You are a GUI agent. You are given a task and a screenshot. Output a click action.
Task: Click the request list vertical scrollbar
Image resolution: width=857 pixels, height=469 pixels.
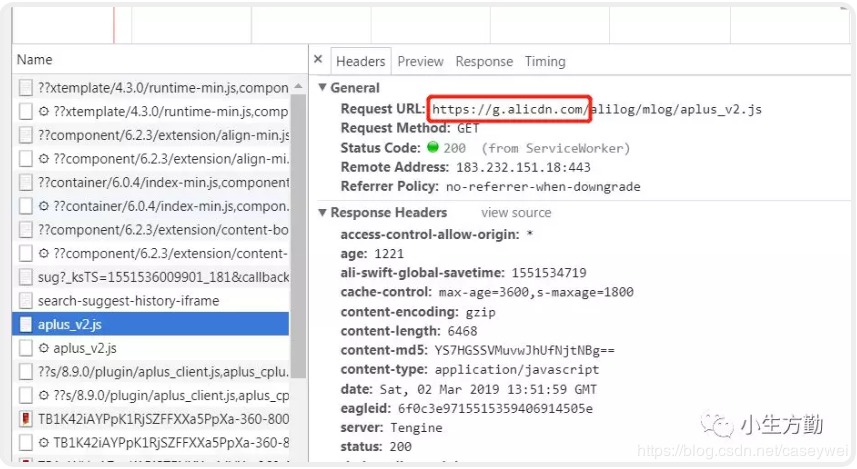tap(298, 235)
